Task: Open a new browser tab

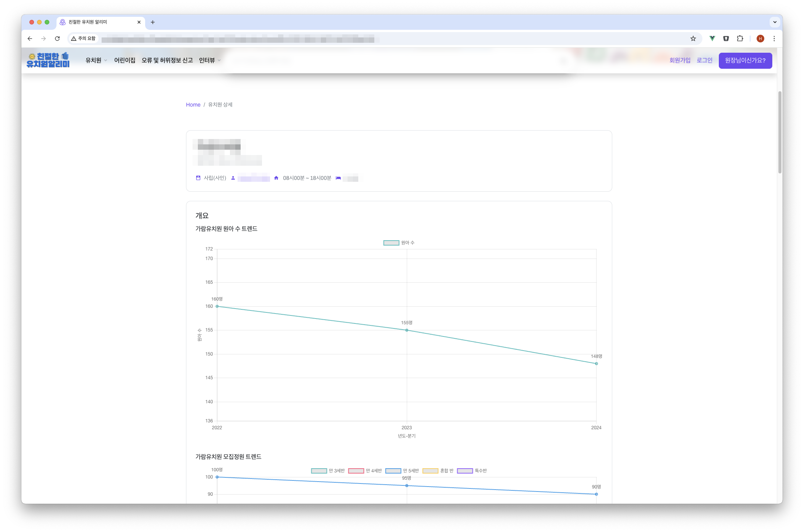Action: pyautogui.click(x=153, y=22)
